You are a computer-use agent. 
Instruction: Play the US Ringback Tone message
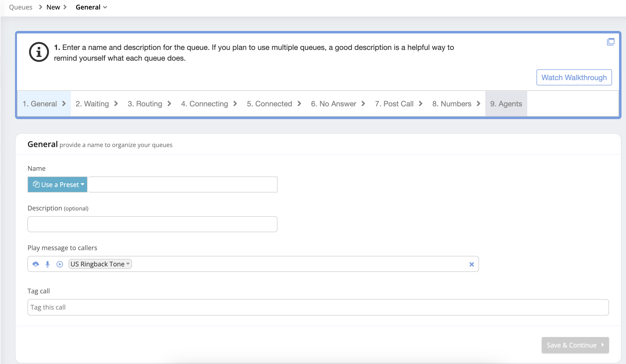click(x=59, y=264)
